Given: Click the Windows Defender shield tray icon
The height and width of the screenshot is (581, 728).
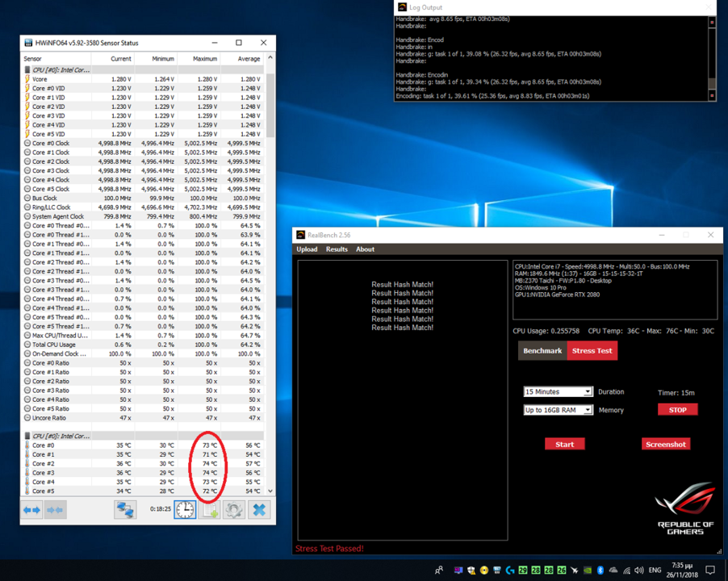Looking at the screenshot, I should click(471, 571).
